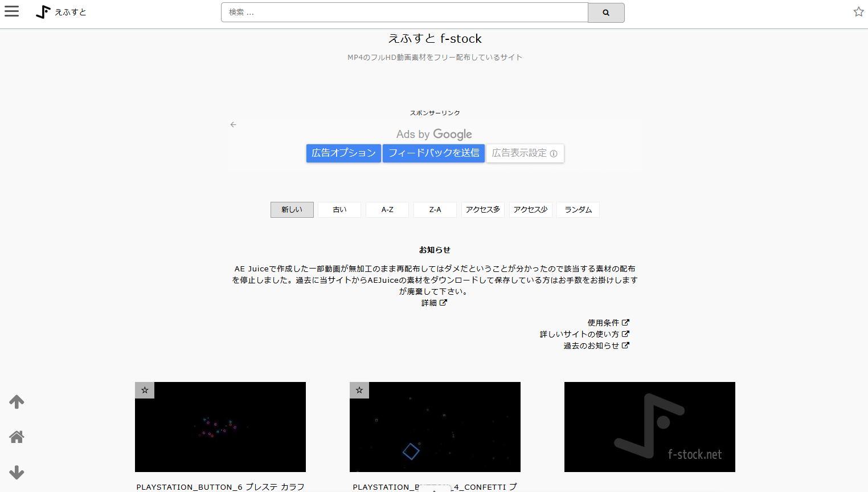Screen dimensions: 868x492
Task: Click inside the 検索 search field
Action: point(404,12)
